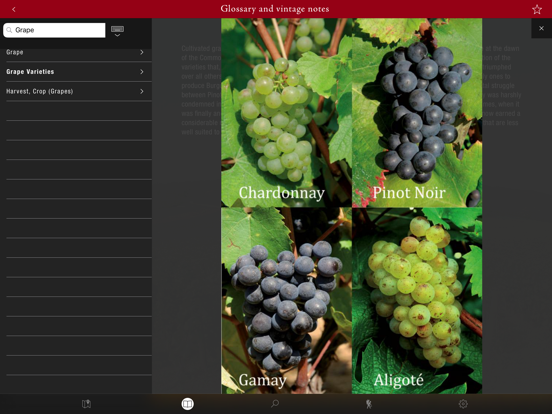Open the 'Grape' glossary entry

[x=79, y=52]
